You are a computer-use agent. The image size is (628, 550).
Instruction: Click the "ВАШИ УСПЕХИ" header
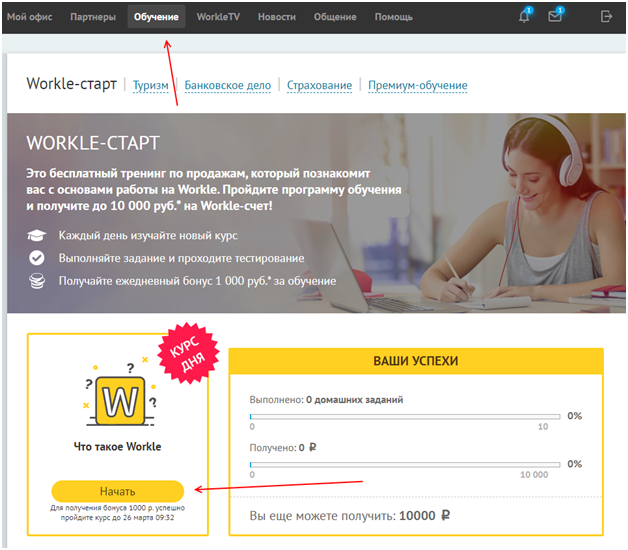(x=416, y=361)
